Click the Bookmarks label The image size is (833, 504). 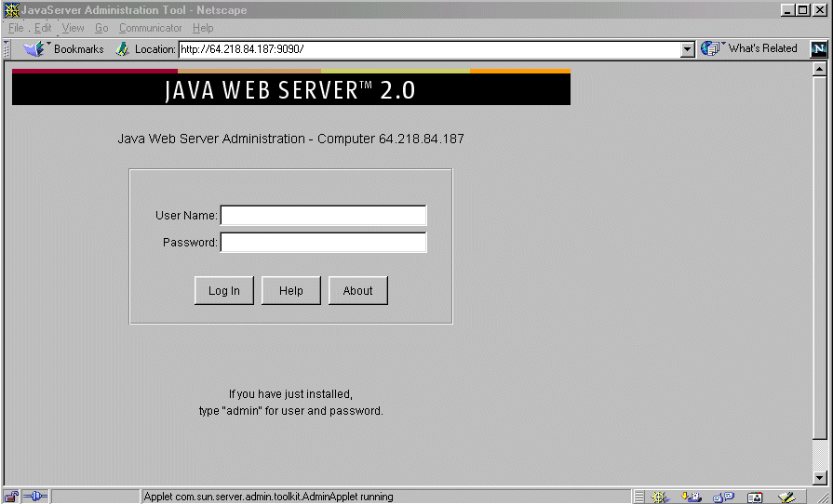(x=78, y=49)
